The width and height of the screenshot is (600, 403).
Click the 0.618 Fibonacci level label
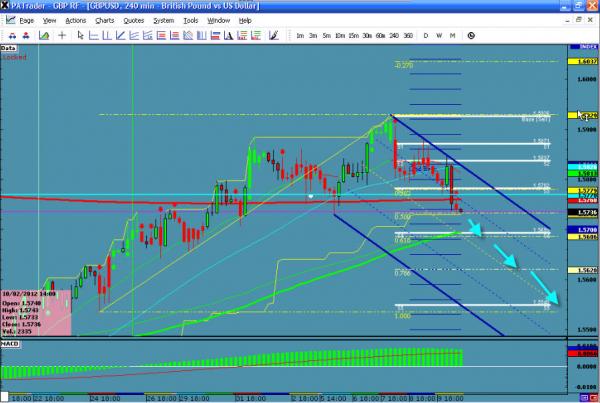(x=403, y=240)
